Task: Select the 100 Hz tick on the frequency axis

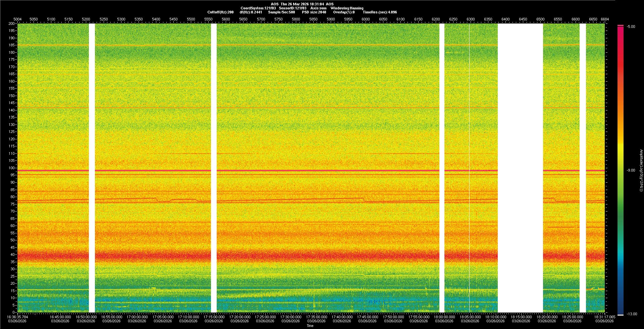Action: coord(12,168)
